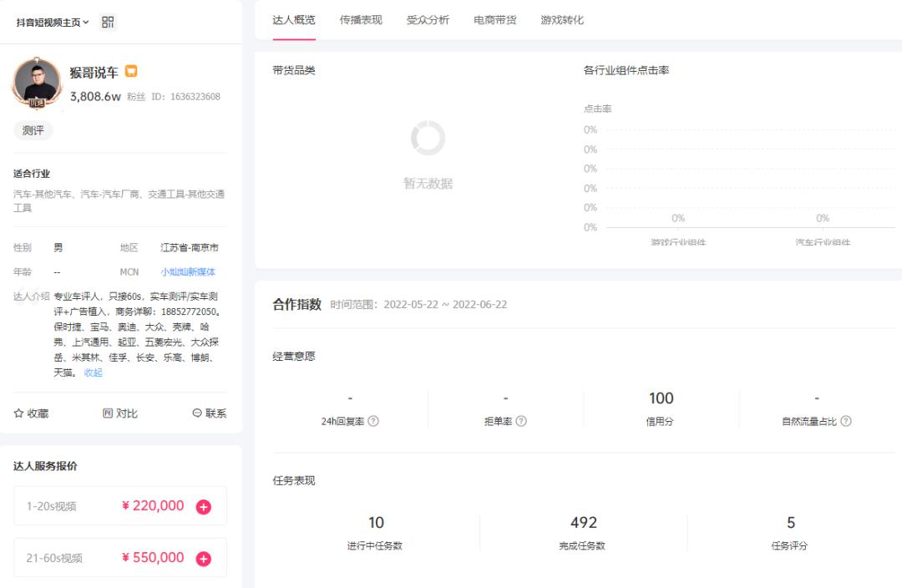
Task: Click the 492 完成任务数 value
Action: (583, 522)
